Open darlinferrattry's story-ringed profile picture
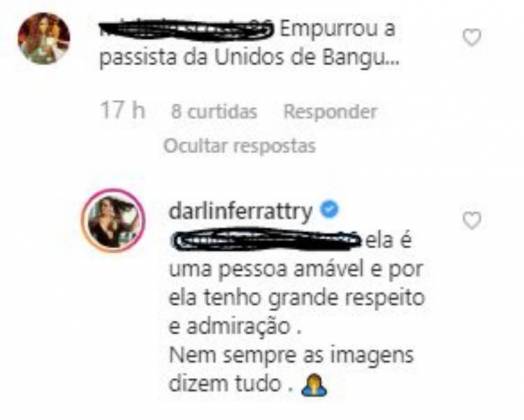The image size is (524, 420). pos(113,220)
